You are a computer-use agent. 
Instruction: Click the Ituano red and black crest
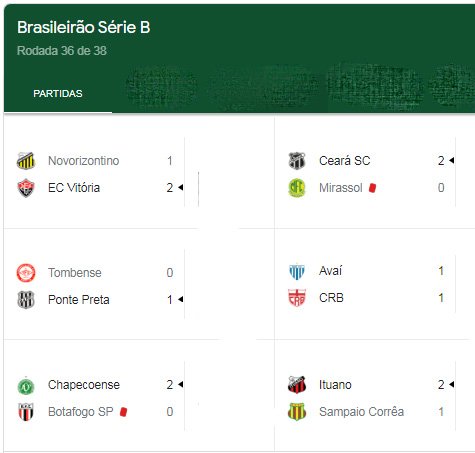pyautogui.click(x=297, y=385)
